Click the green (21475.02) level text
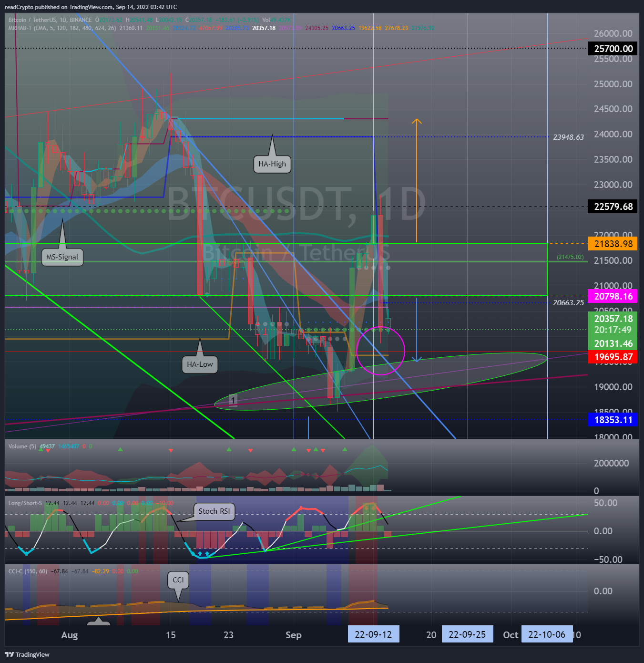This screenshot has height=663, width=644. coord(570,257)
